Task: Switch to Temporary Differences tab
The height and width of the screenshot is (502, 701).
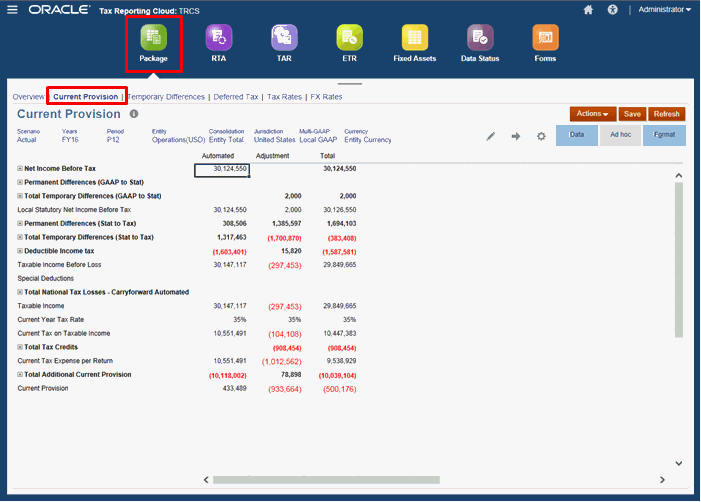Action: 166,97
